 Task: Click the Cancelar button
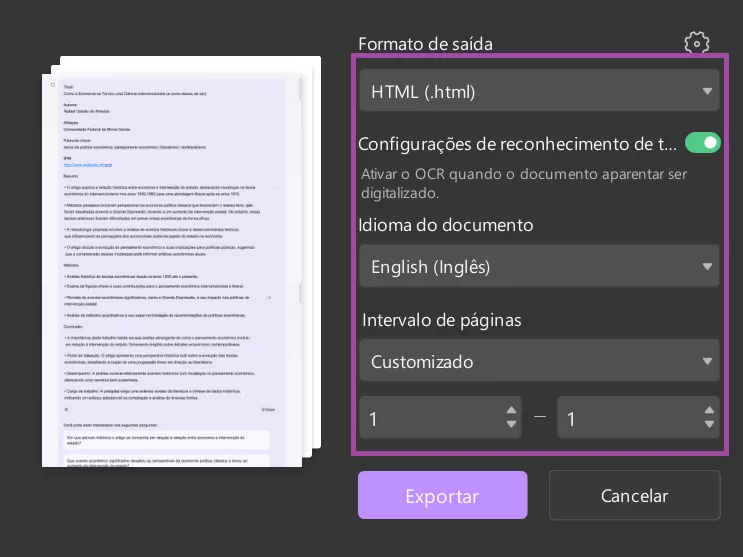[x=634, y=495]
